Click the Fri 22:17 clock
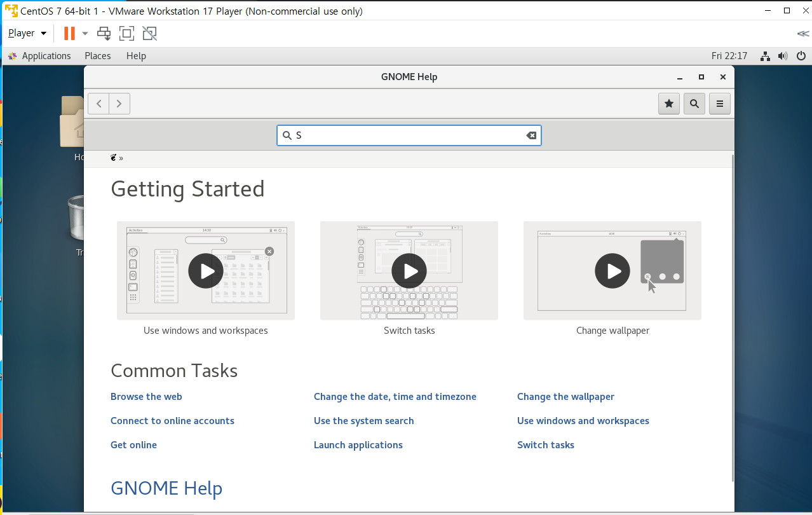812x515 pixels. (x=729, y=56)
